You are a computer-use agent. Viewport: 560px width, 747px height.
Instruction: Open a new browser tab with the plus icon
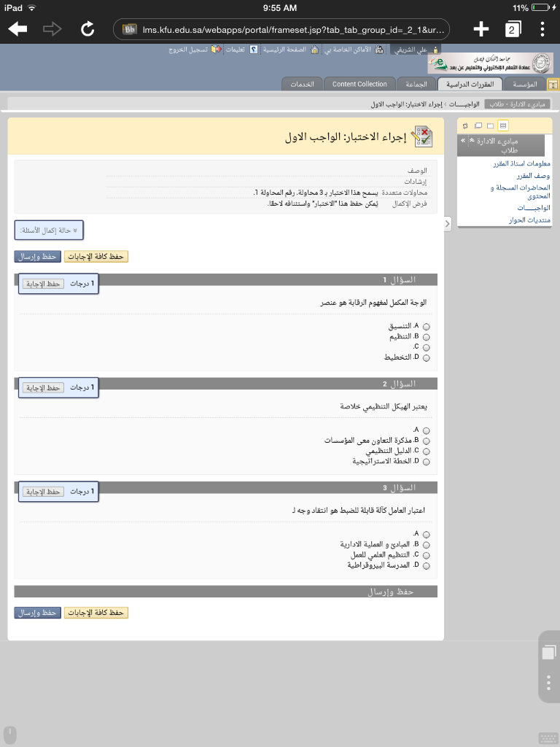click(x=481, y=29)
